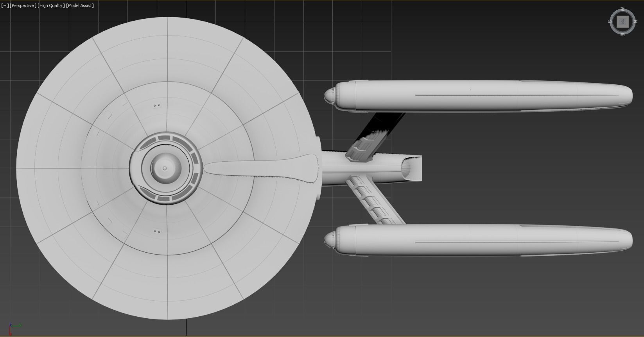Open the Model Assist per-view preference menu
This screenshot has width=644, height=337.
(80, 6)
